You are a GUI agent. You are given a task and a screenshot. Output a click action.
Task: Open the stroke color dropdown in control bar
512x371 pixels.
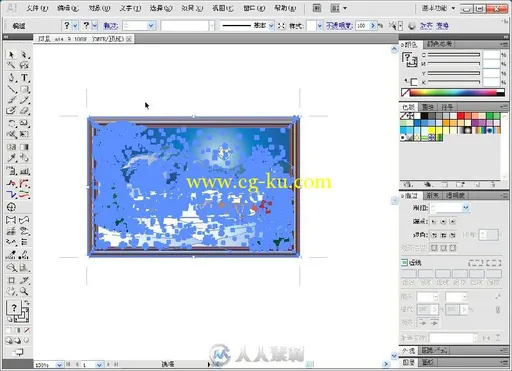tap(95, 25)
